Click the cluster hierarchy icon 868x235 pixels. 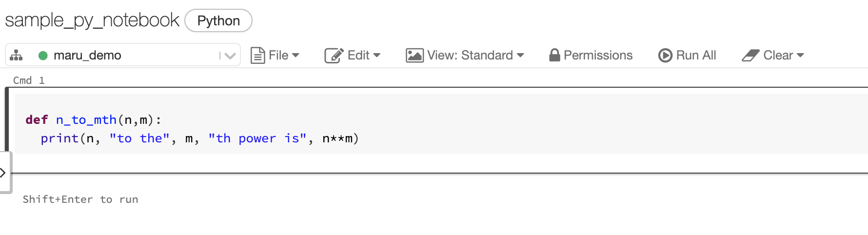pyautogui.click(x=16, y=55)
